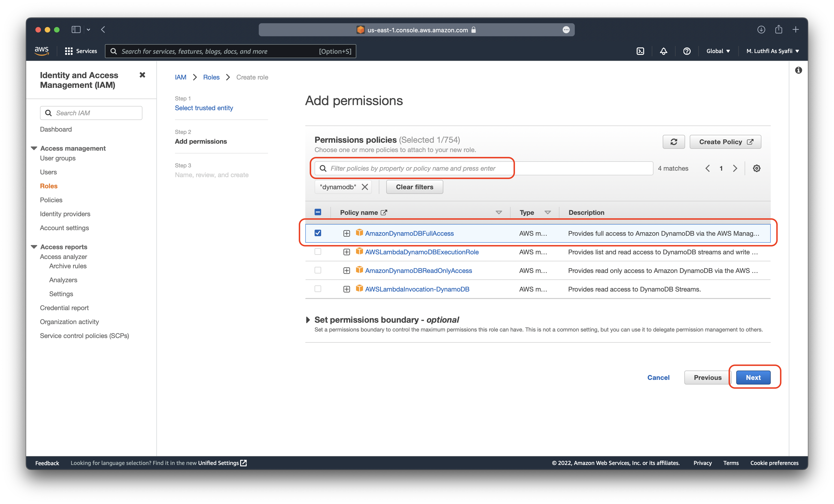Image resolution: width=834 pixels, height=504 pixels.
Task: Collapse the Access reports section
Action: pyautogui.click(x=34, y=247)
